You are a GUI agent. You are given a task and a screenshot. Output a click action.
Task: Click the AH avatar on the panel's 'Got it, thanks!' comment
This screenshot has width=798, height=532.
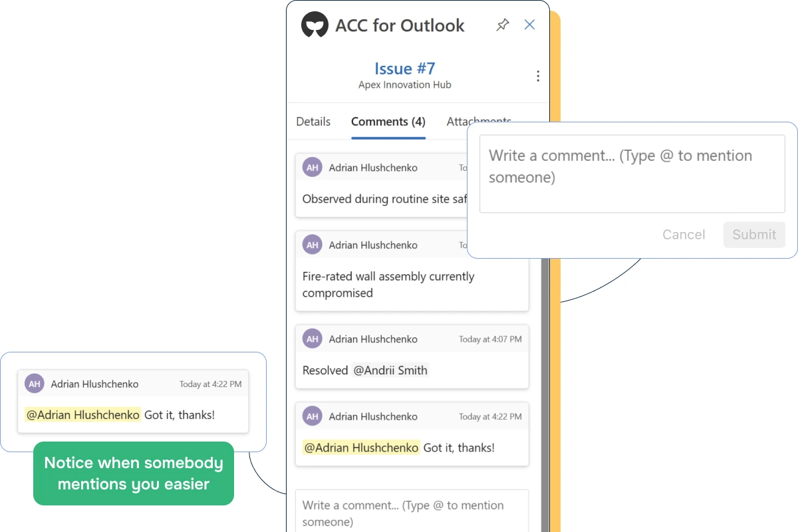pos(313,416)
